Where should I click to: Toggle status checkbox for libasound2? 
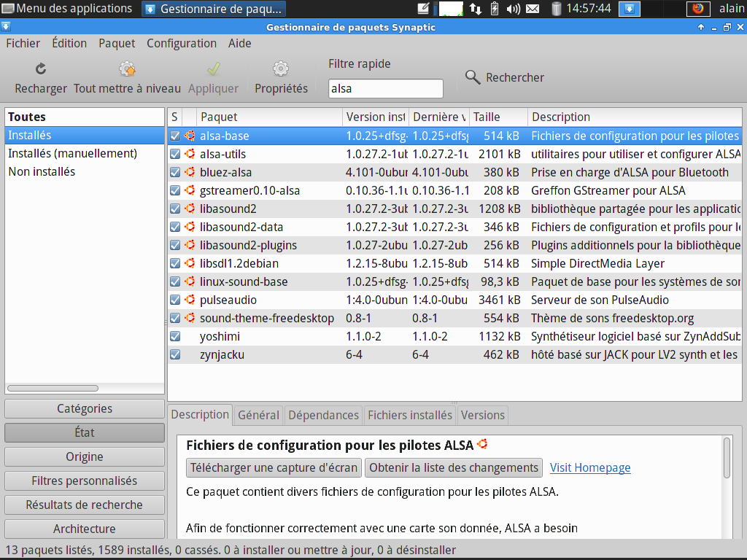click(x=175, y=209)
